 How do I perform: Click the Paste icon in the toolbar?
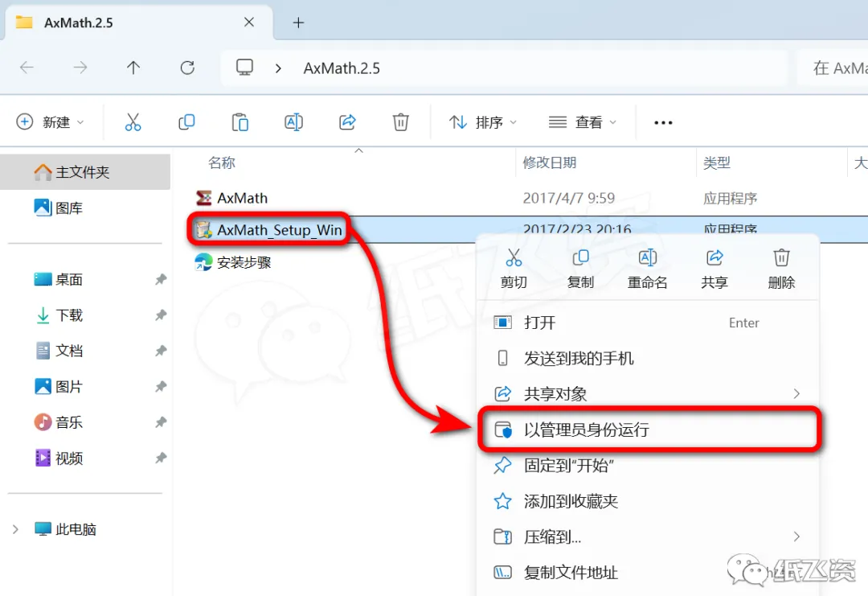240,122
